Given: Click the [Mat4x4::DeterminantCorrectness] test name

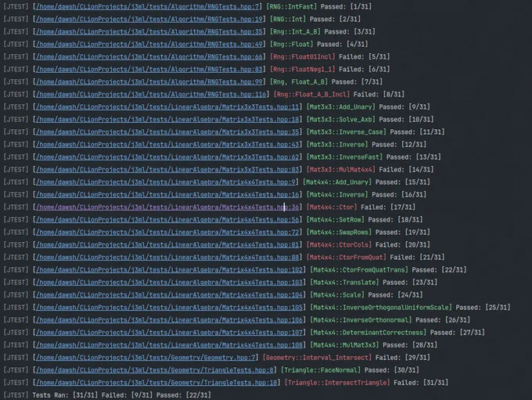Looking at the screenshot, I should [x=368, y=333].
